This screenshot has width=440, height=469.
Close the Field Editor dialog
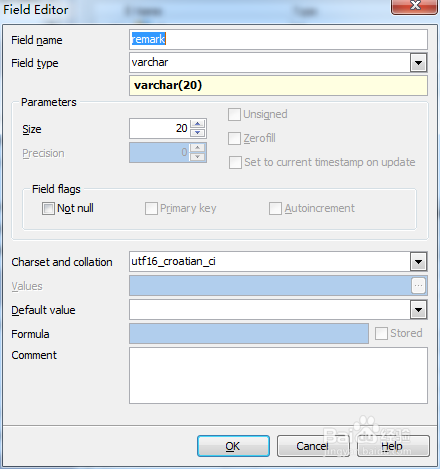pos(414,6)
